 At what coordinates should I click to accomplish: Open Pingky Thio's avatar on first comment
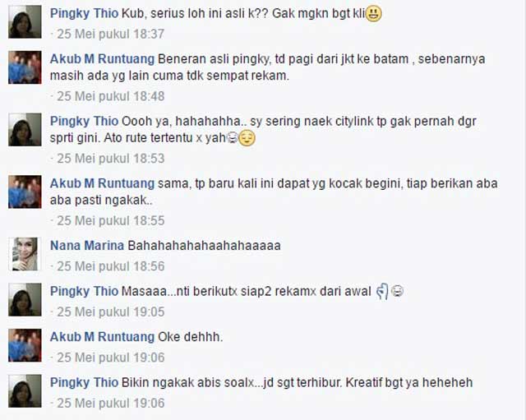(x=25, y=22)
